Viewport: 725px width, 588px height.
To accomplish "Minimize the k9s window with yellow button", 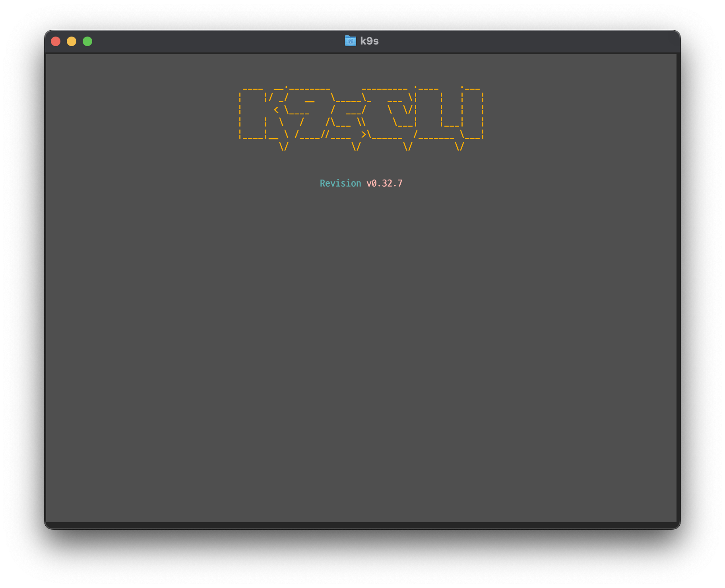I will [72, 41].
